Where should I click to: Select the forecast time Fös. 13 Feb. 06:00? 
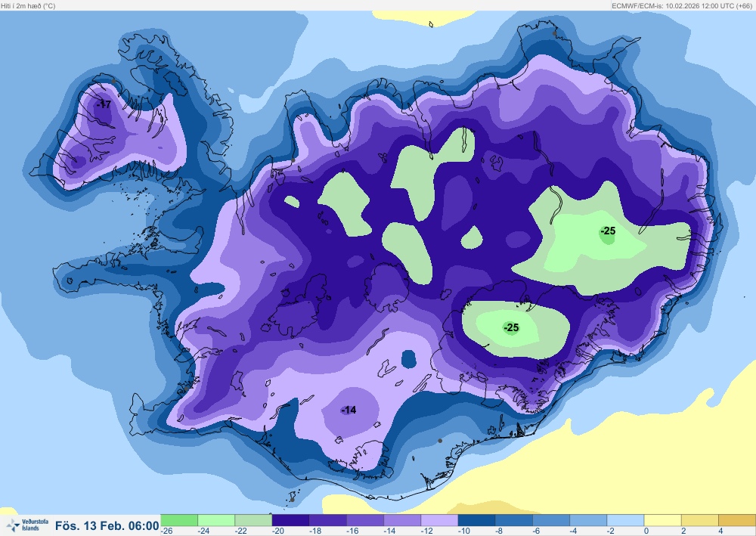107,525
